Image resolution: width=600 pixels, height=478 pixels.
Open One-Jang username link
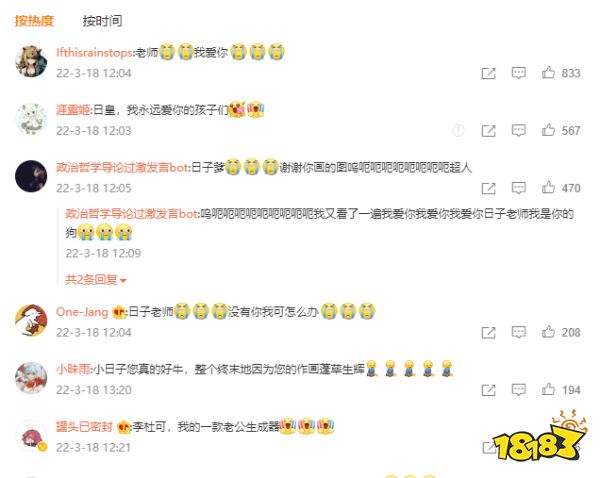82,312
